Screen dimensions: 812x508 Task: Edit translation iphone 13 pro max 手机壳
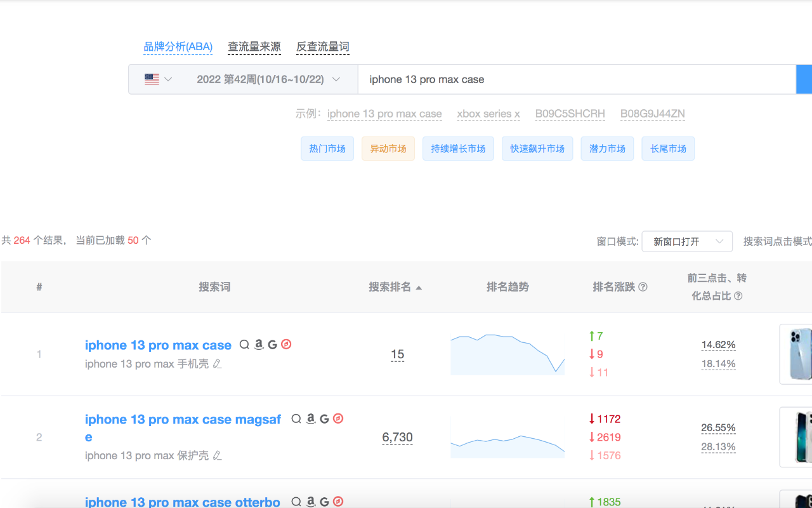click(217, 364)
